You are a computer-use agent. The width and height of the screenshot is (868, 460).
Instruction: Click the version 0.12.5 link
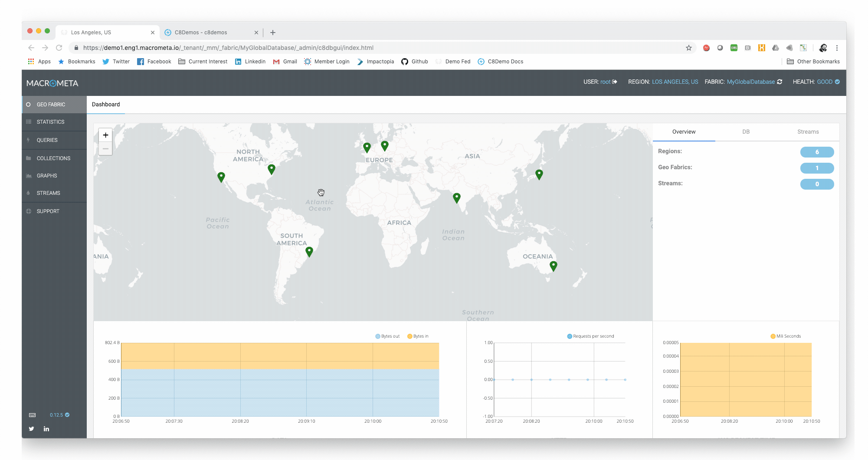56,415
